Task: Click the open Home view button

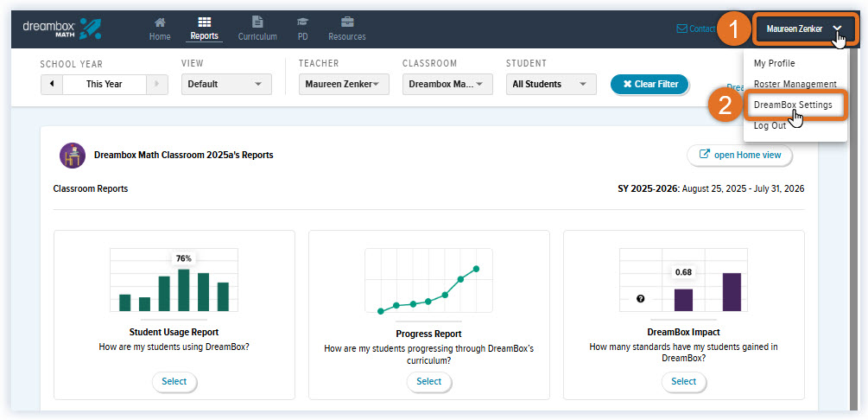Action: coord(739,156)
